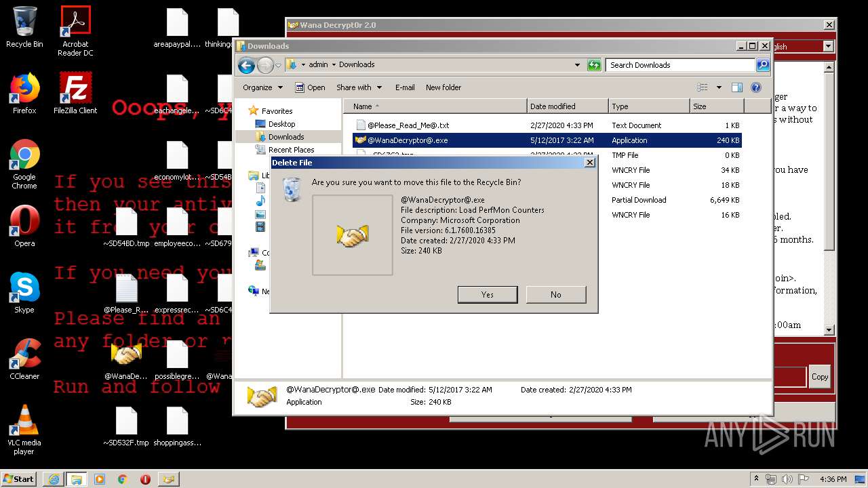Select the areapaypal file on the desktop

(x=177, y=28)
